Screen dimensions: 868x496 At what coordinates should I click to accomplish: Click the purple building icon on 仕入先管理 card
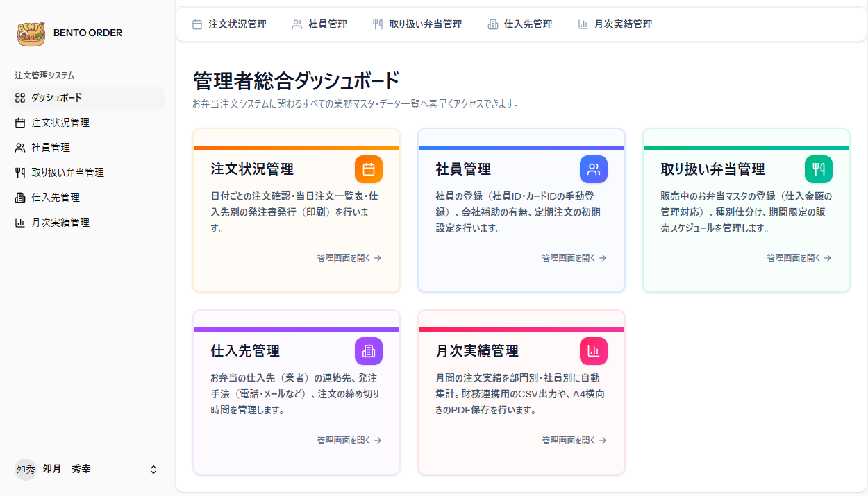pos(369,351)
